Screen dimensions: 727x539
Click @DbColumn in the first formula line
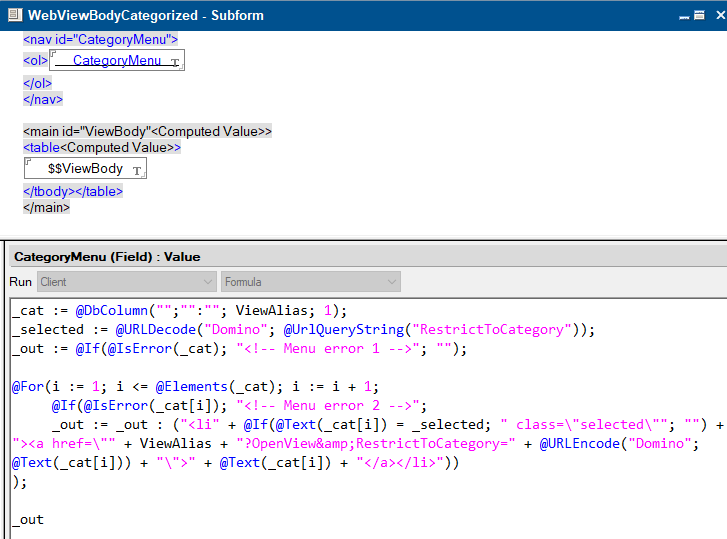pyautogui.click(x=111, y=311)
